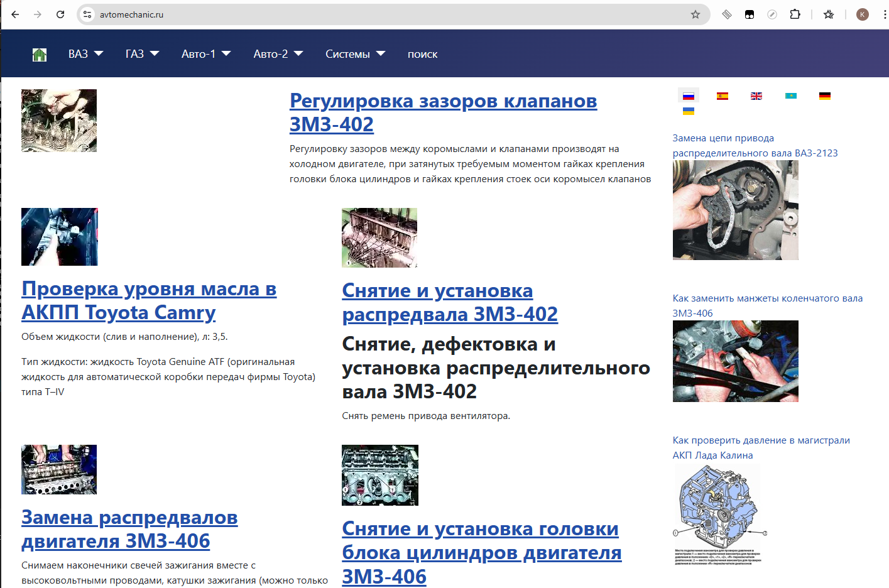Click paragraph starting Снимаем наконечники свечей зажигания

click(x=175, y=573)
